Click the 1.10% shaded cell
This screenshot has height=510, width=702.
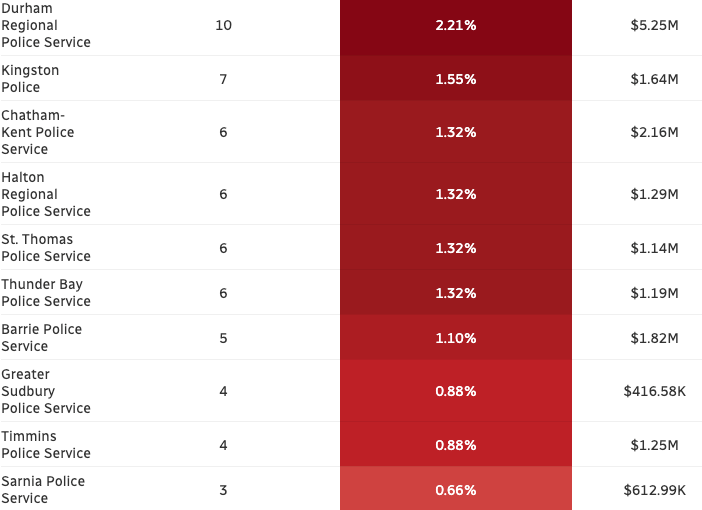click(456, 337)
